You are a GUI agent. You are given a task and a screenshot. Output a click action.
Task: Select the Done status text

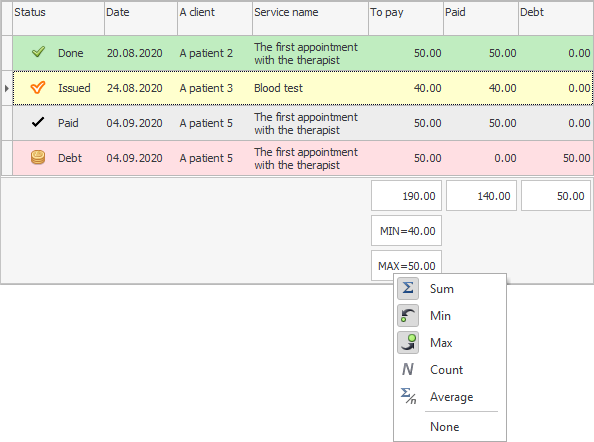click(x=70, y=53)
